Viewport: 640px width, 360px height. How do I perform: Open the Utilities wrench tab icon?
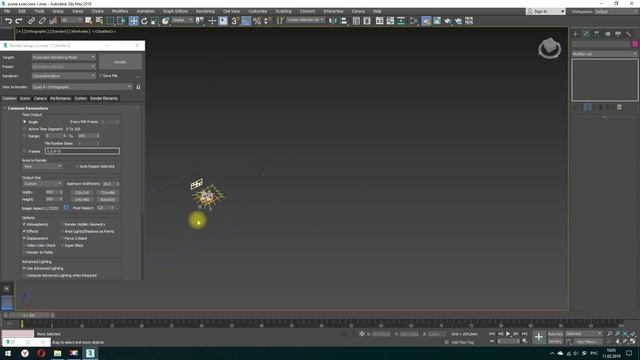[629, 34]
